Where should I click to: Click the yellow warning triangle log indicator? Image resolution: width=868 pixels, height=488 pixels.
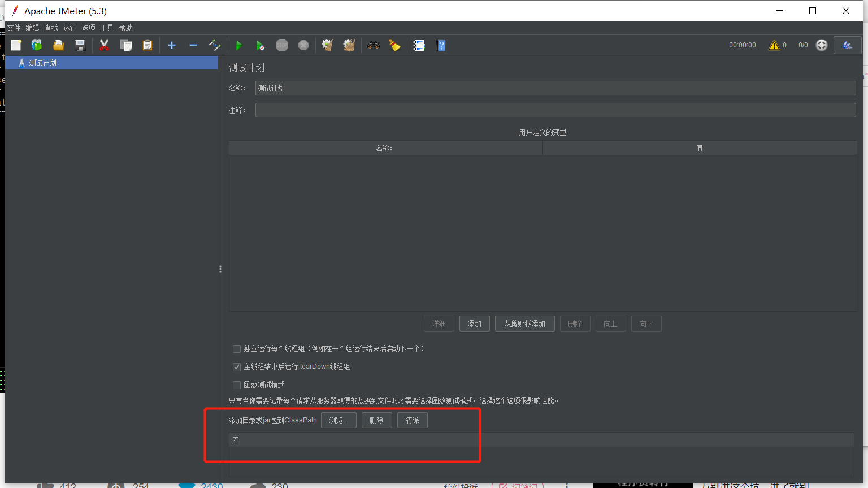coord(774,45)
